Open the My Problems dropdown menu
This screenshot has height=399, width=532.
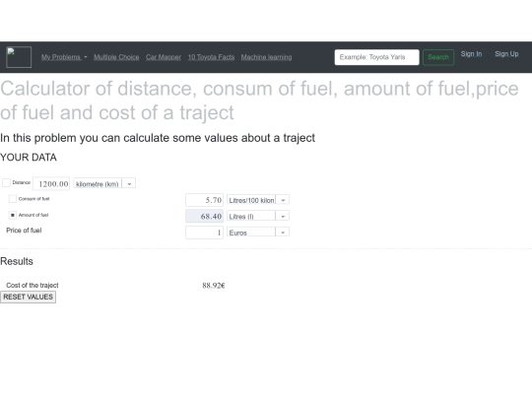tap(64, 57)
